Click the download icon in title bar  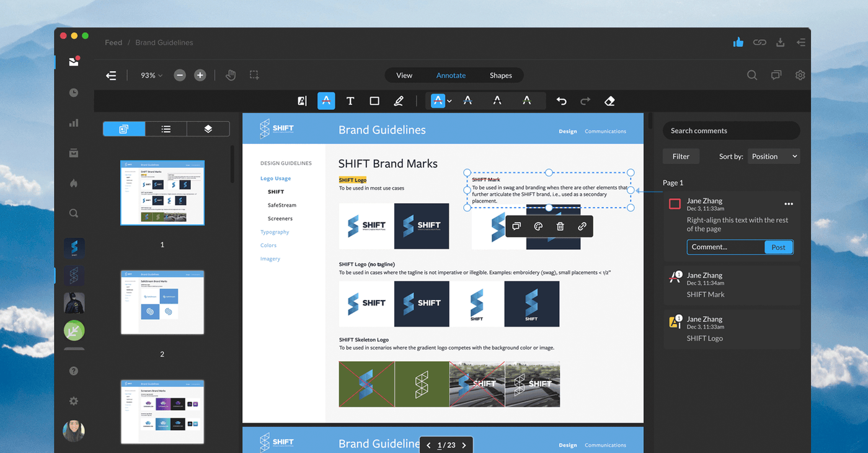pyautogui.click(x=781, y=42)
